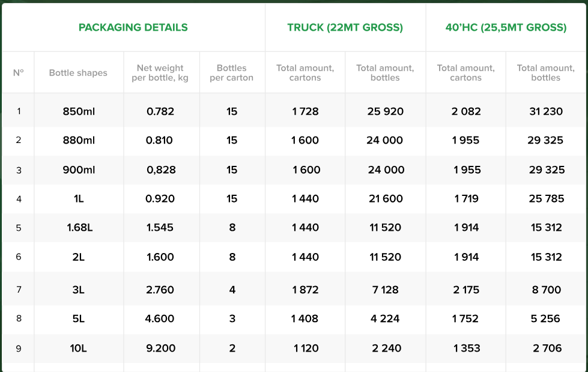The height and width of the screenshot is (372, 588).
Task: Select the 850ml bottle shape cell
Action: 79,112
